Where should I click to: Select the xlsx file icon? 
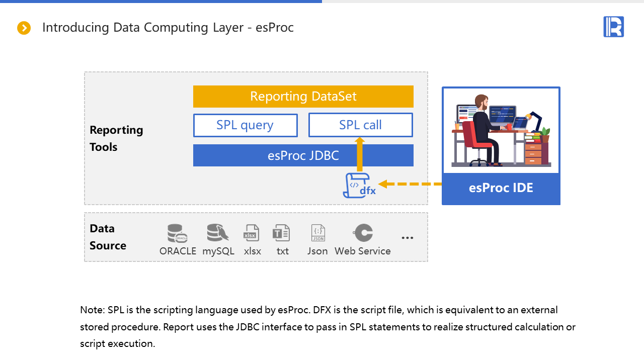[252, 234]
